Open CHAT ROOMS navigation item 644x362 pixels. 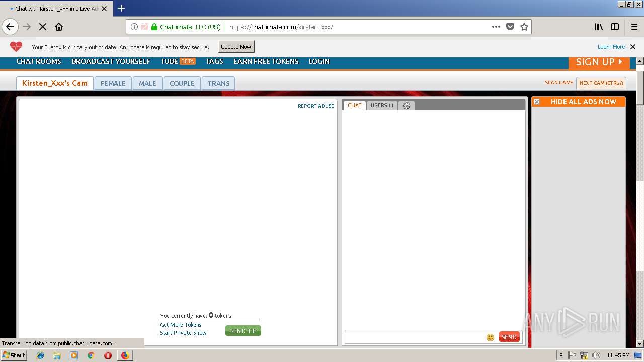click(x=39, y=61)
